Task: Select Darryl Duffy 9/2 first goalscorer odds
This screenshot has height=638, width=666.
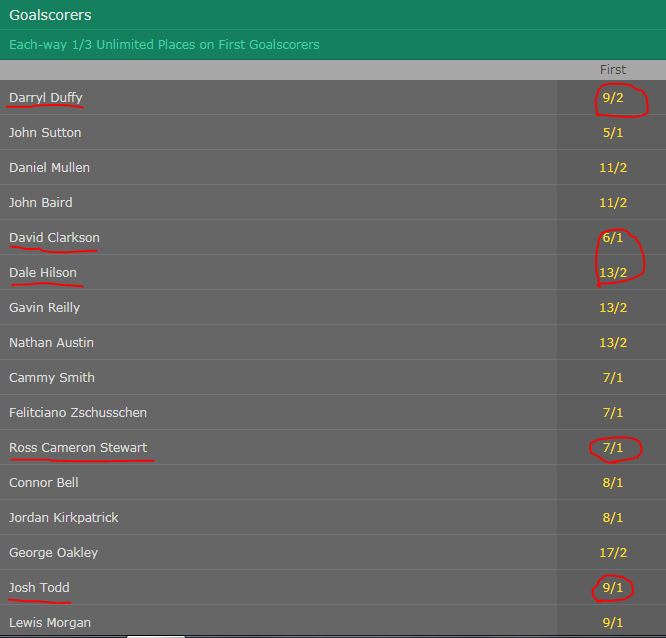Action: point(612,97)
